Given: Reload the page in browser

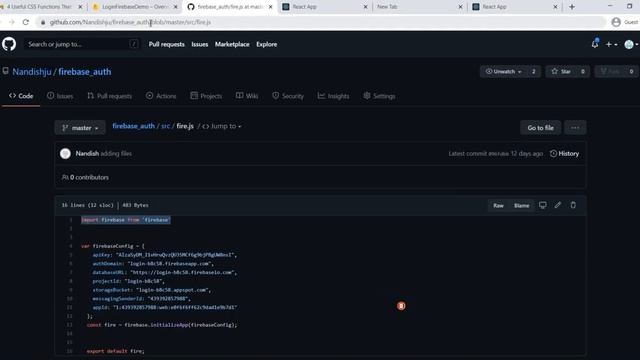Looking at the screenshot, I should pyautogui.click(x=25, y=22).
